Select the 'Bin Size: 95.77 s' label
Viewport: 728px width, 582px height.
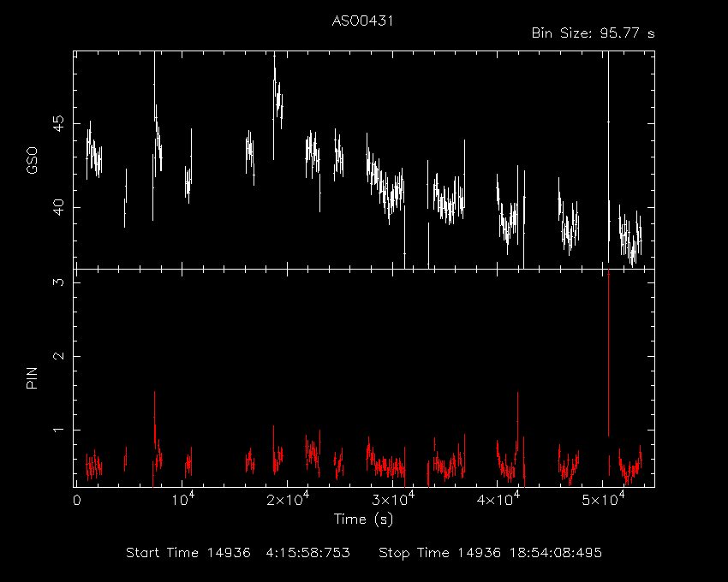pyautogui.click(x=593, y=33)
